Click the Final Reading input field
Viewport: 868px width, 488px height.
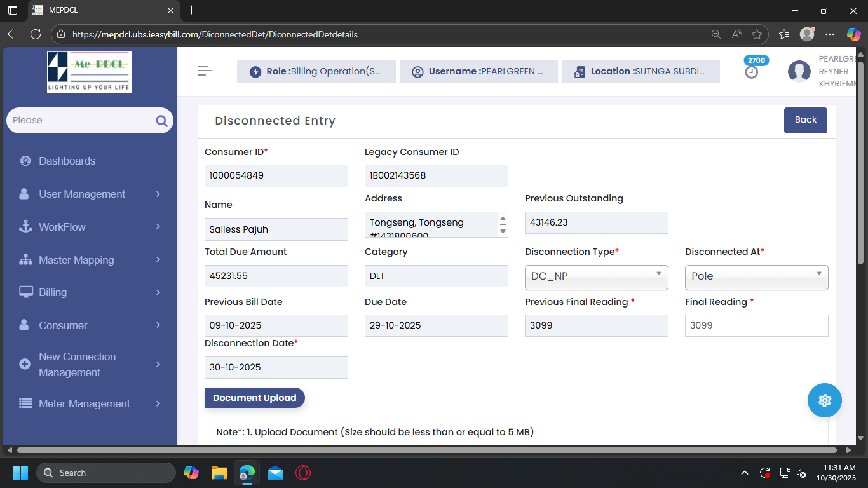tap(756, 325)
